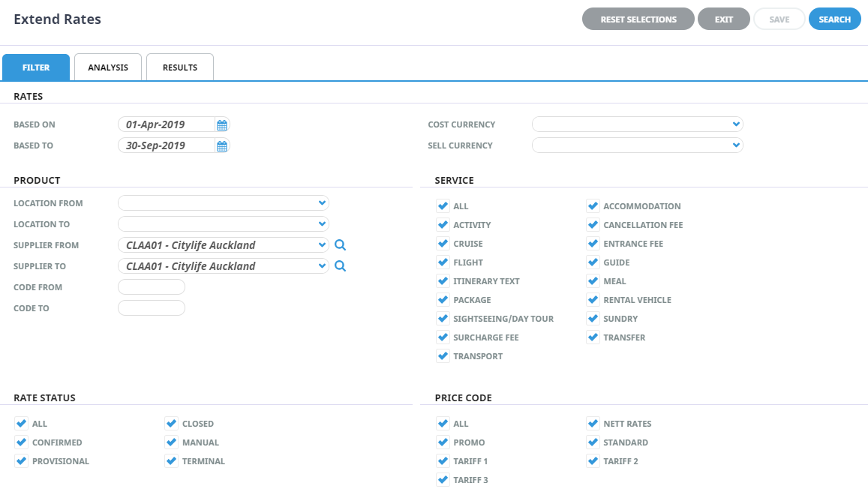Toggle the Activity service checkbox

tap(443, 225)
